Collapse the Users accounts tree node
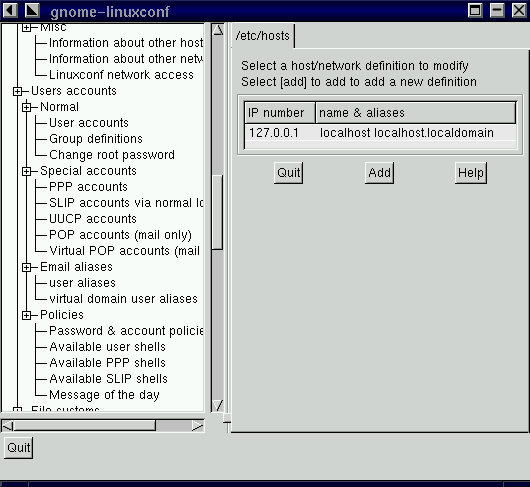The image size is (530, 487). 17,91
